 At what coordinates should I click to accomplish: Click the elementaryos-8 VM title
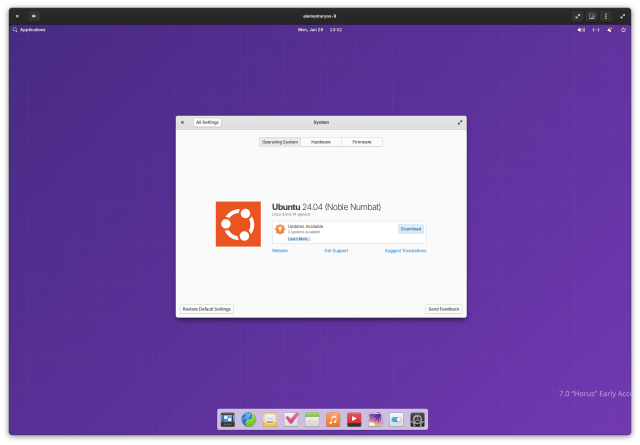pos(320,16)
